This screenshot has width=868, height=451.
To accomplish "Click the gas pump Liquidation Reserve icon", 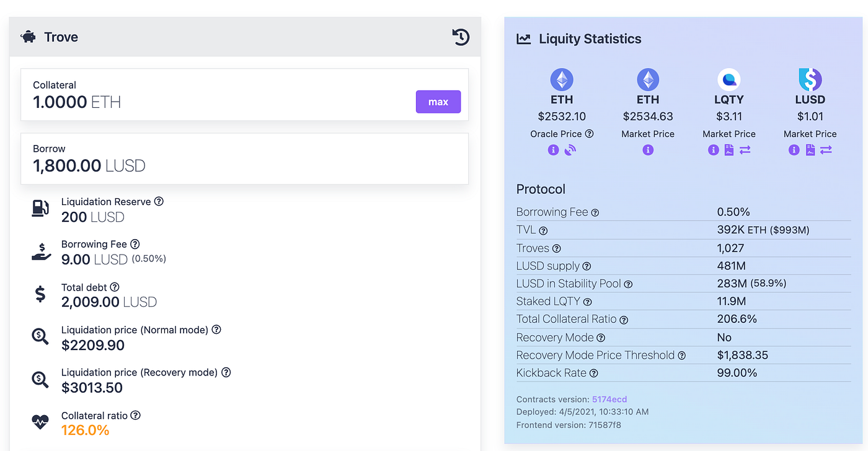I will 40,209.
